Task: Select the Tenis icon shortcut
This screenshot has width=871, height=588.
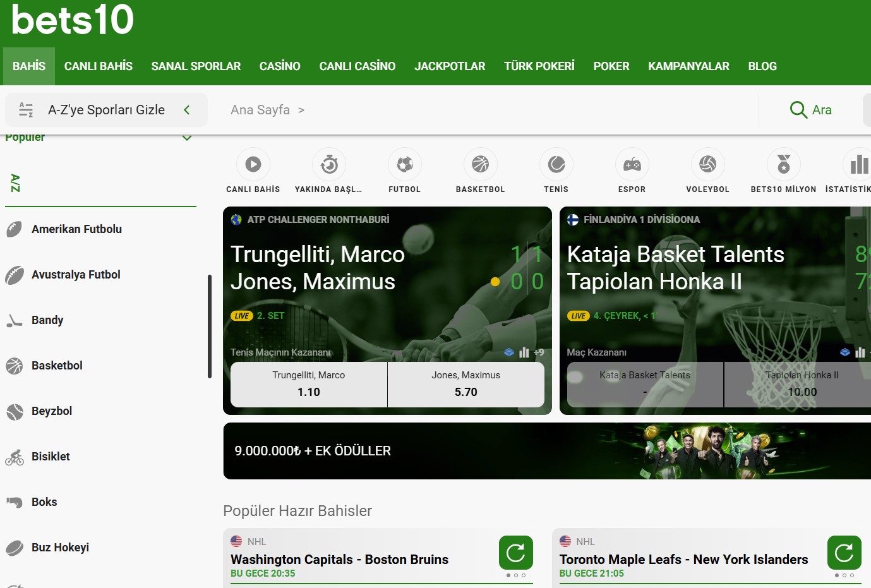Action: pos(556,164)
